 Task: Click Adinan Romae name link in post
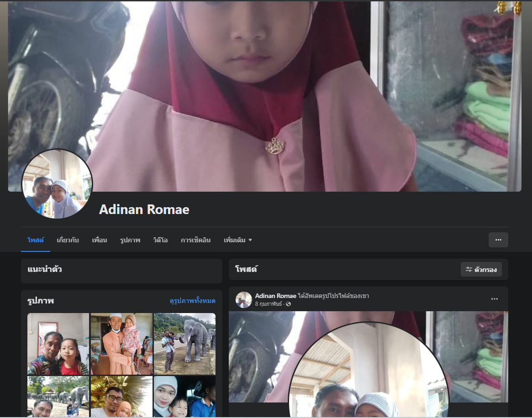click(x=275, y=296)
